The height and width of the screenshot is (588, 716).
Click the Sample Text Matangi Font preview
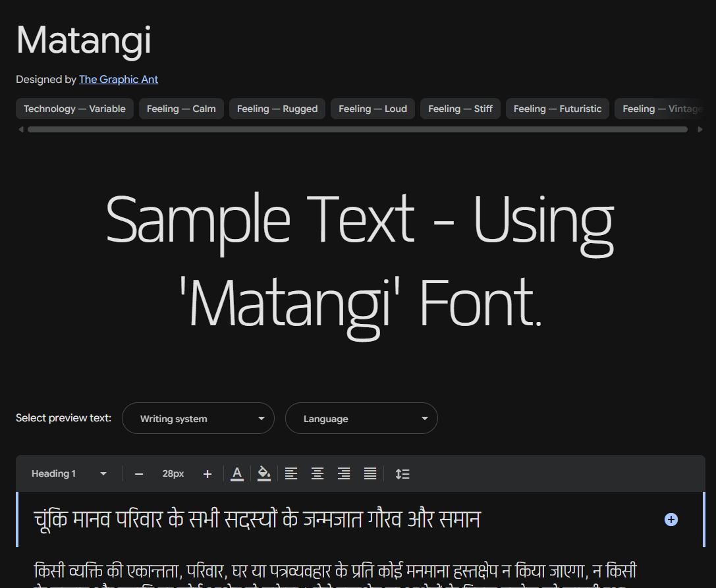[360, 266]
